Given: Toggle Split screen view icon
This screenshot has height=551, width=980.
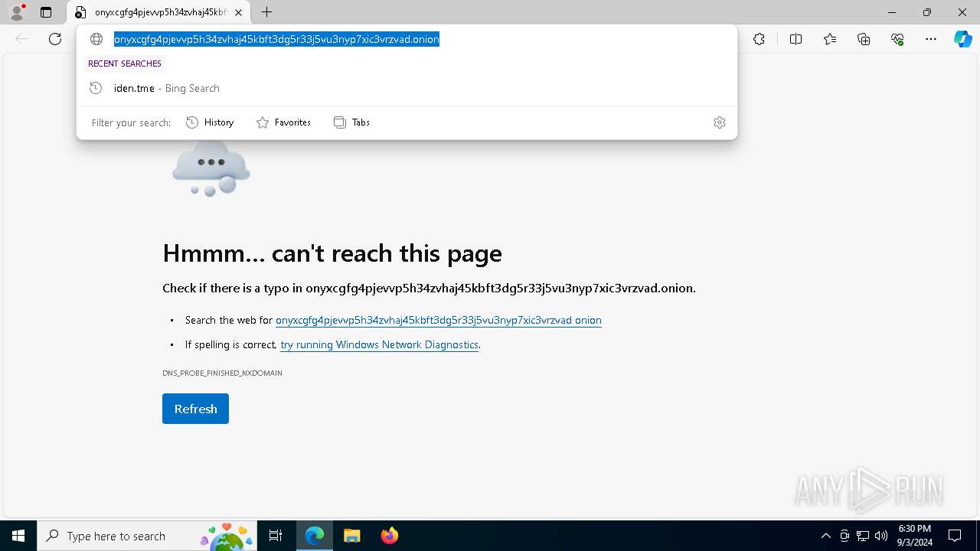Looking at the screenshot, I should click(x=795, y=39).
